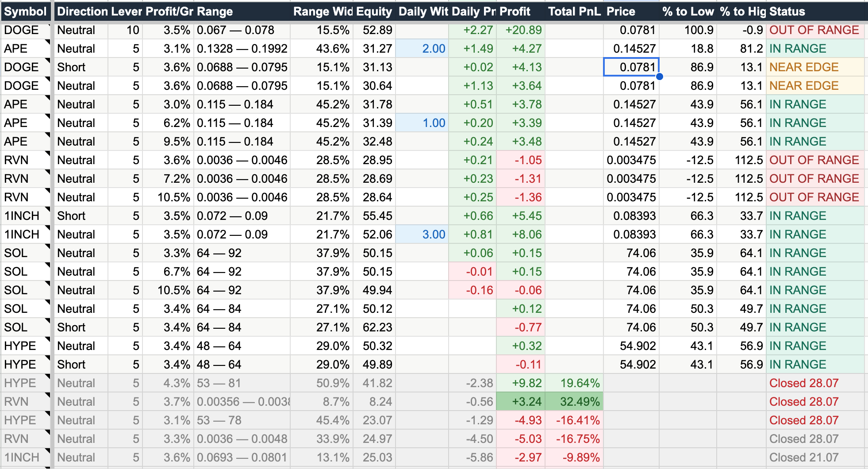Click the daily profit cell -5.86

point(472,457)
